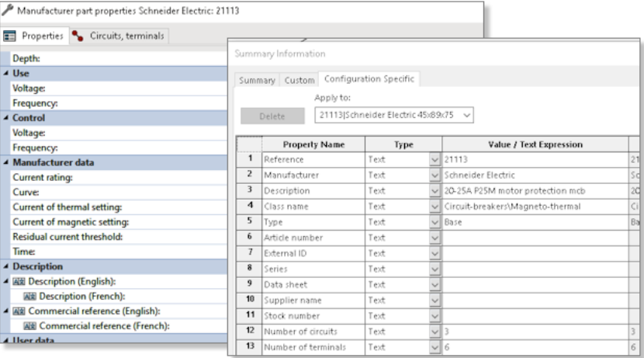Collapse the Commercial reference (English) node
Image resolution: width=644 pixels, height=358 pixels.
click(6, 311)
